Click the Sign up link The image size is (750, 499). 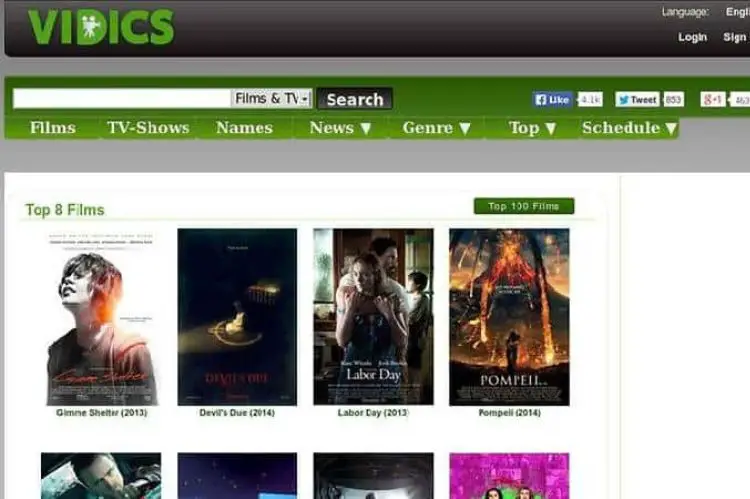(x=736, y=37)
